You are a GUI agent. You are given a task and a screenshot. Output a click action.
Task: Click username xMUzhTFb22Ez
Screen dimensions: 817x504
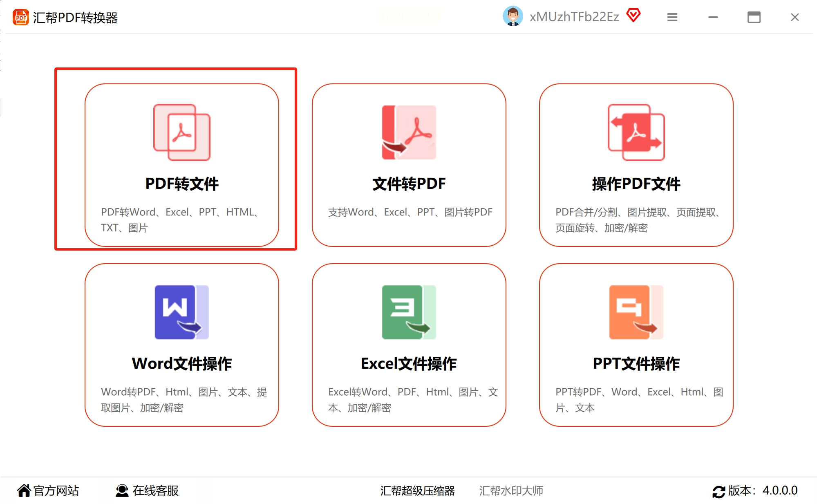(x=574, y=17)
